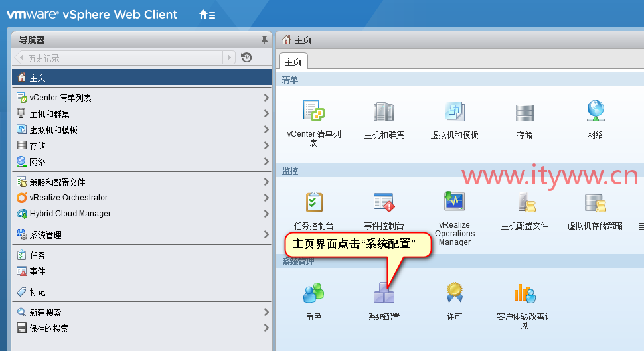Select Hybrid Cloud Manager in navigator
Viewport: 644px width, 351px height.
tap(141, 214)
